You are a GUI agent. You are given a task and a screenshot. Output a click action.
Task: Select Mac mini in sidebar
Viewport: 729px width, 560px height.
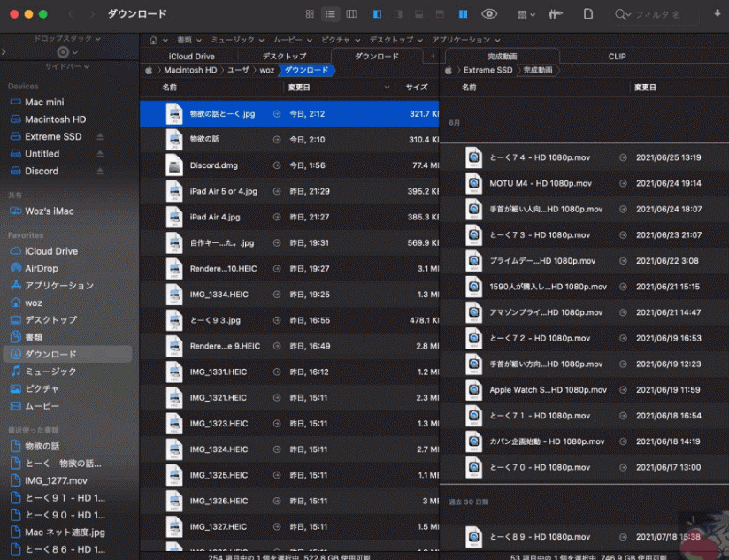44,103
